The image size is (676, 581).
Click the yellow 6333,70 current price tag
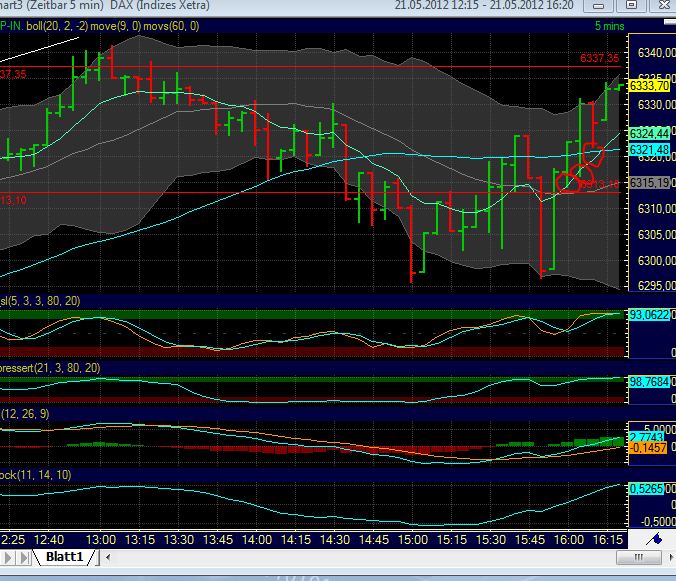point(650,86)
